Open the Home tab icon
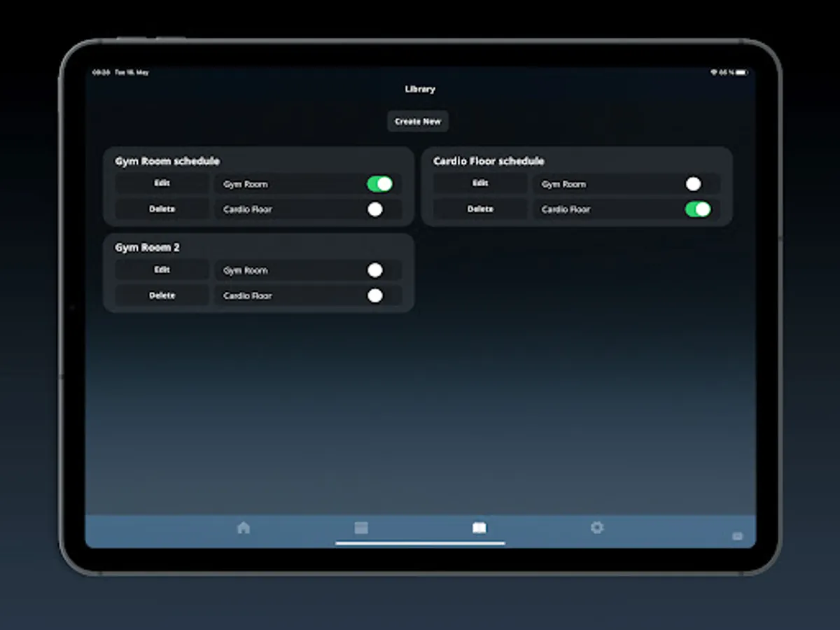Image resolution: width=840 pixels, height=630 pixels. [244, 528]
